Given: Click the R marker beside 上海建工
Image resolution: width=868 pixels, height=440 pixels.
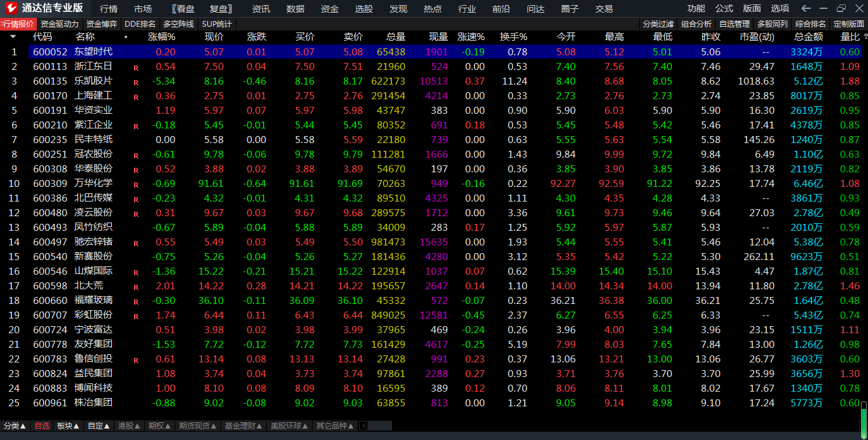Looking at the screenshot, I should click(x=136, y=97).
